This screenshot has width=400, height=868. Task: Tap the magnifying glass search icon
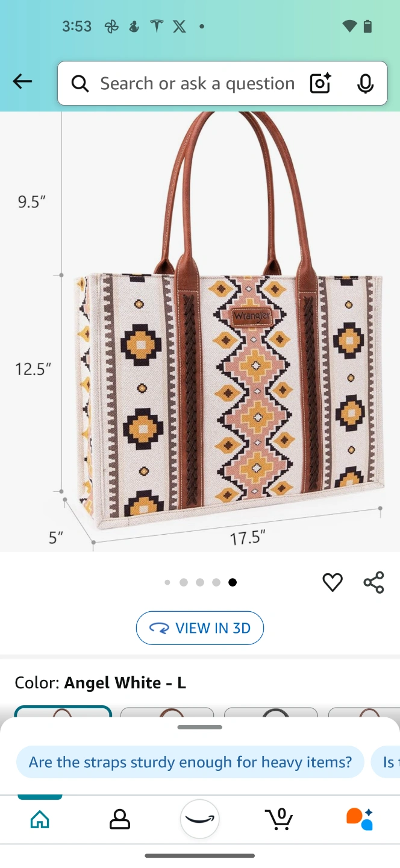pos(80,83)
